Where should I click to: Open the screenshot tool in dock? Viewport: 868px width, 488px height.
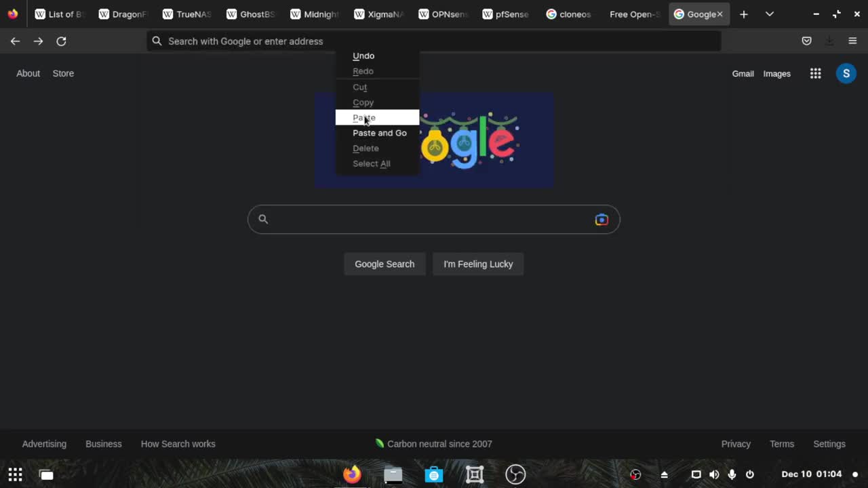[x=475, y=474]
